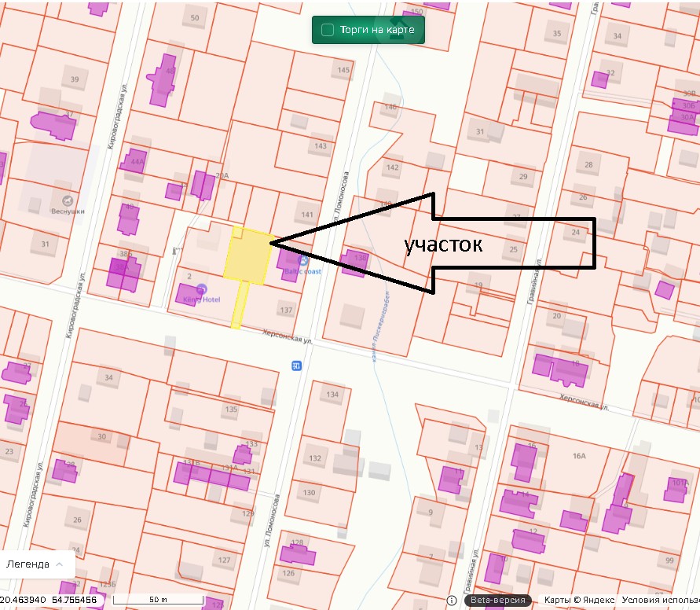Open the Карты © Яндекс link
700x610 pixels.
pos(579,601)
